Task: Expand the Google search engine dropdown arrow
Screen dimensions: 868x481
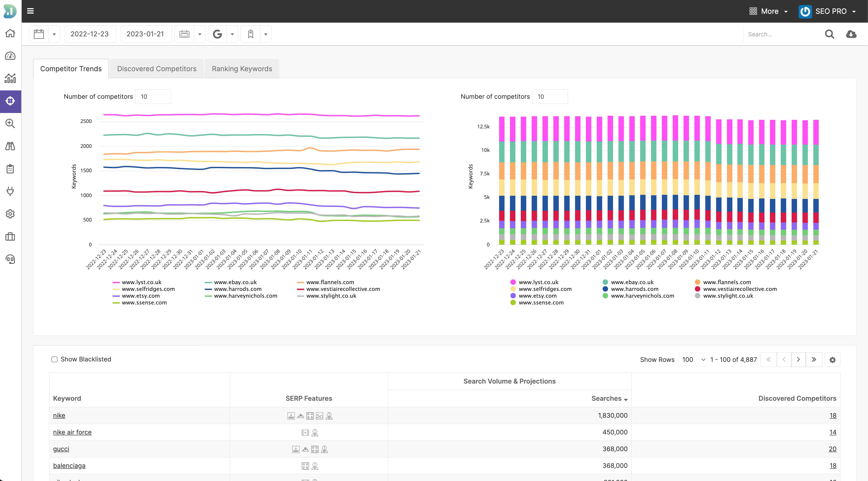Action: pos(232,34)
